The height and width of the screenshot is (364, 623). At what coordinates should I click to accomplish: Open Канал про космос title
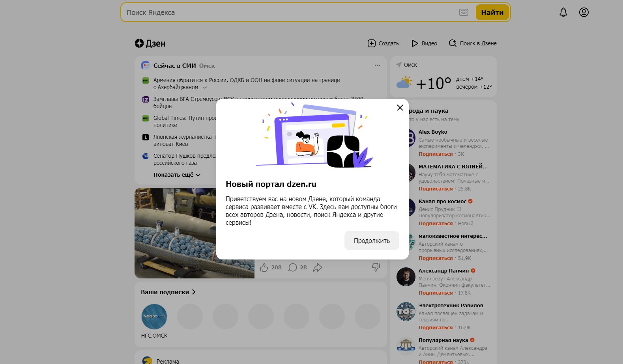pyautogui.click(x=442, y=202)
